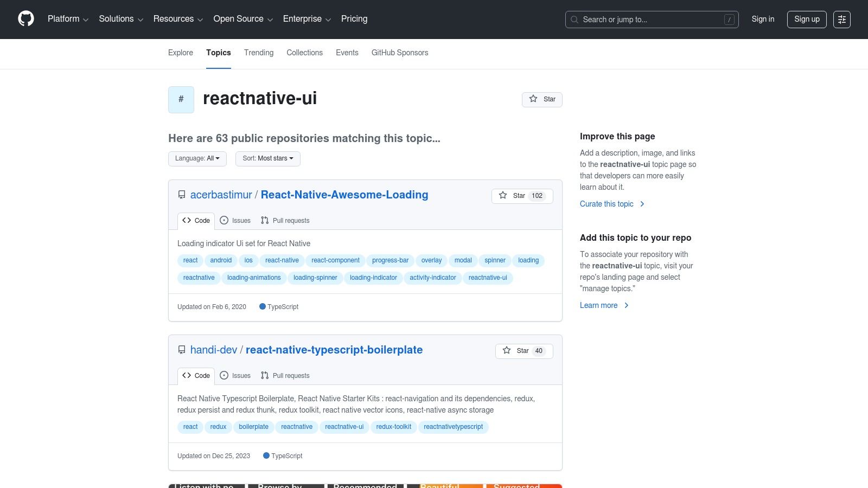Click the GitHub logo home icon
Screen dimensions: 868x488
[x=26, y=19]
